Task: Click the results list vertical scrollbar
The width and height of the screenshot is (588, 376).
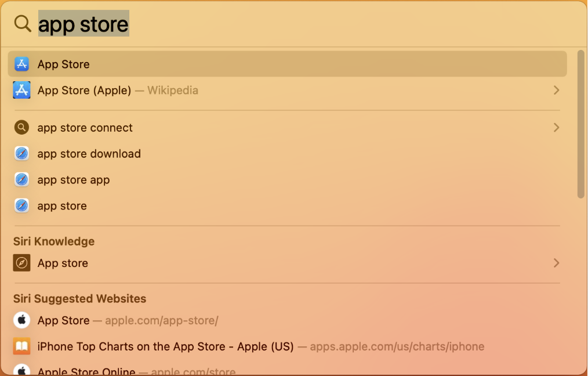Action: coord(580,124)
